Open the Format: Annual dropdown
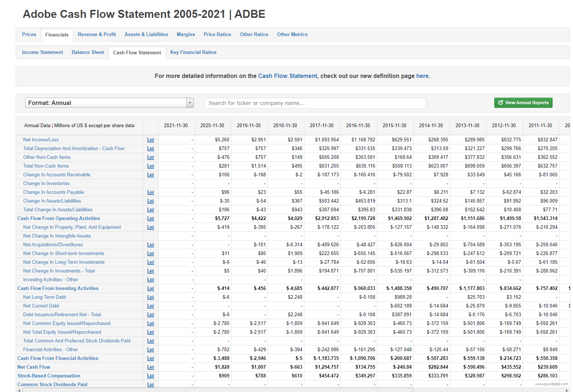Image resolution: width=573 pixels, height=392 pixels. pos(109,103)
